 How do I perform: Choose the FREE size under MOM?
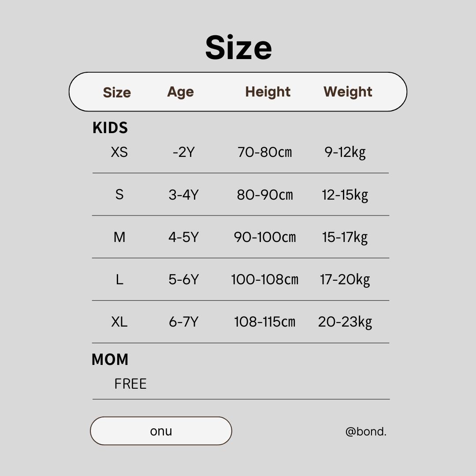click(130, 384)
